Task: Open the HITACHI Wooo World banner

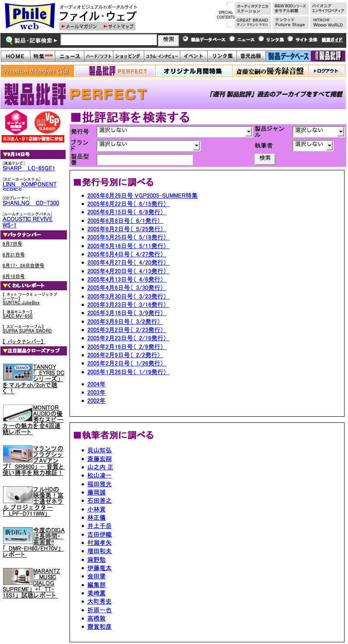Action: [328, 23]
